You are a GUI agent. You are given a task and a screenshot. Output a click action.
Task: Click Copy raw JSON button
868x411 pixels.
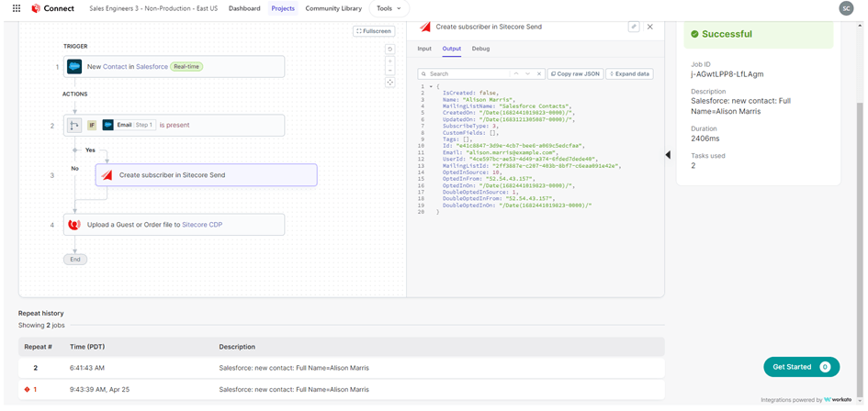[x=575, y=73]
